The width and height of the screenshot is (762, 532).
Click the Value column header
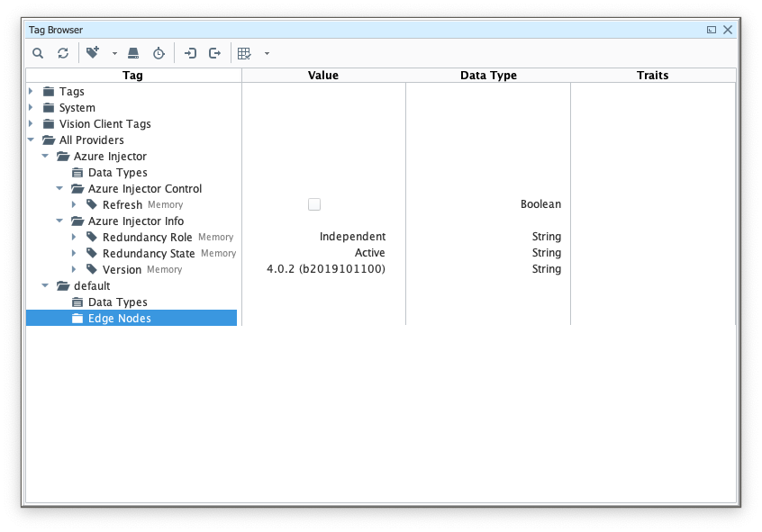click(323, 75)
